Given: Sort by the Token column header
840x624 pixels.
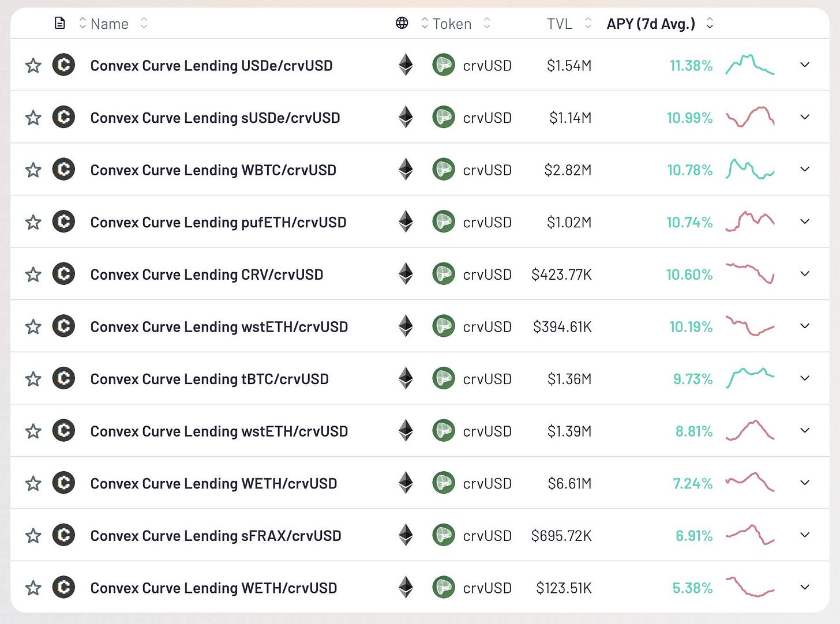Looking at the screenshot, I should click(x=452, y=24).
